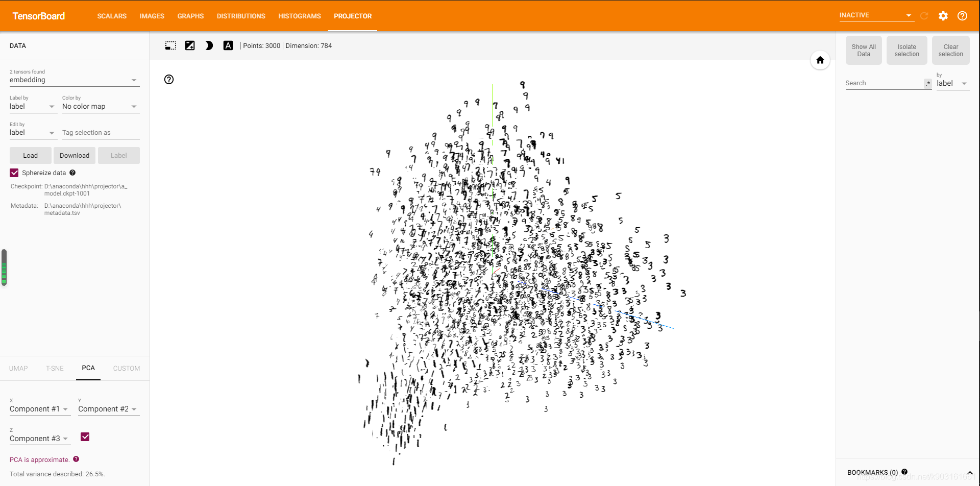
Task: Click the 'Points: 3000' label
Action: point(262,46)
